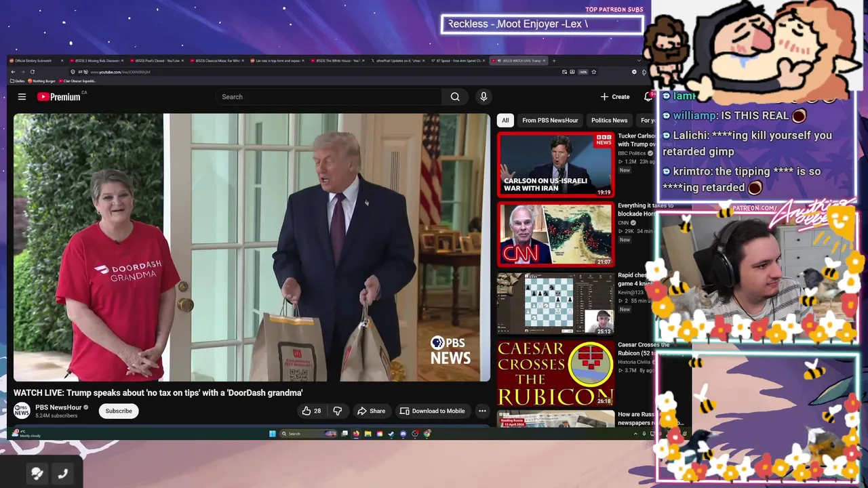Bookmark this page with star icon
The image size is (868, 488).
(593, 72)
